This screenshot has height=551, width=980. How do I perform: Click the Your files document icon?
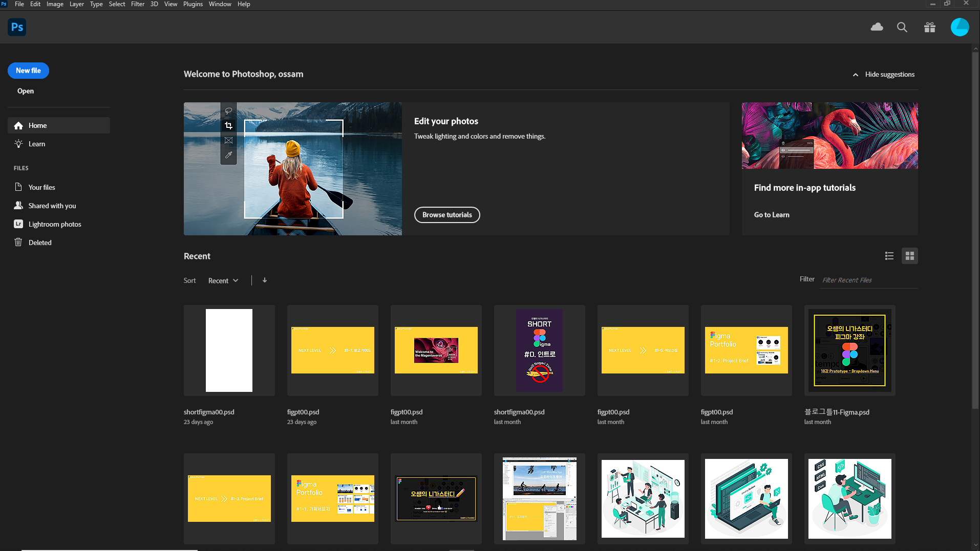(x=18, y=187)
